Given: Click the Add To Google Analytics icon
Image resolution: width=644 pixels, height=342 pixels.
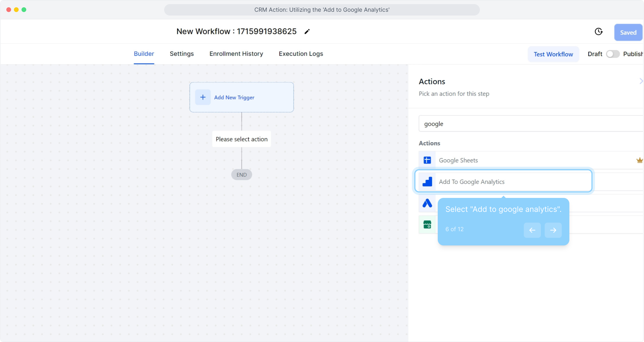Looking at the screenshot, I should pyautogui.click(x=427, y=182).
